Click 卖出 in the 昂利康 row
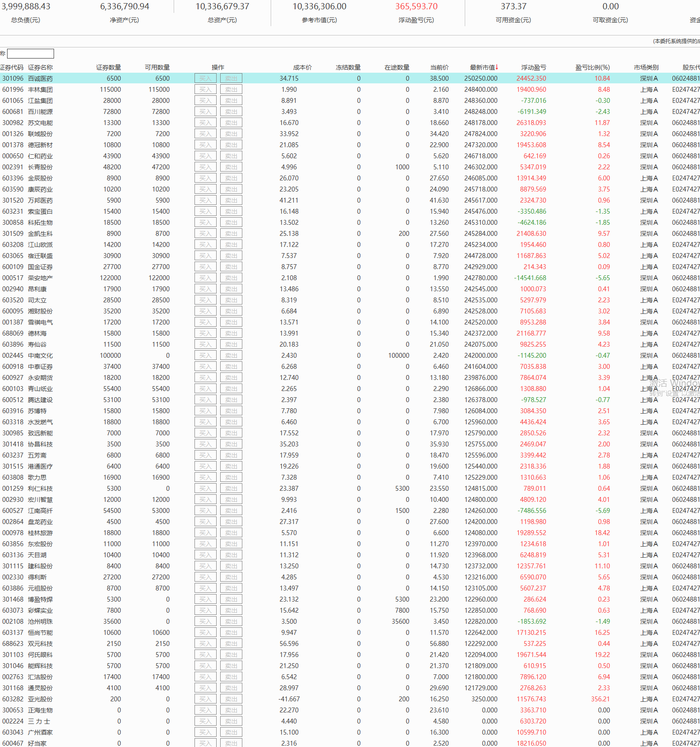The width and height of the screenshot is (700, 747). [231, 289]
